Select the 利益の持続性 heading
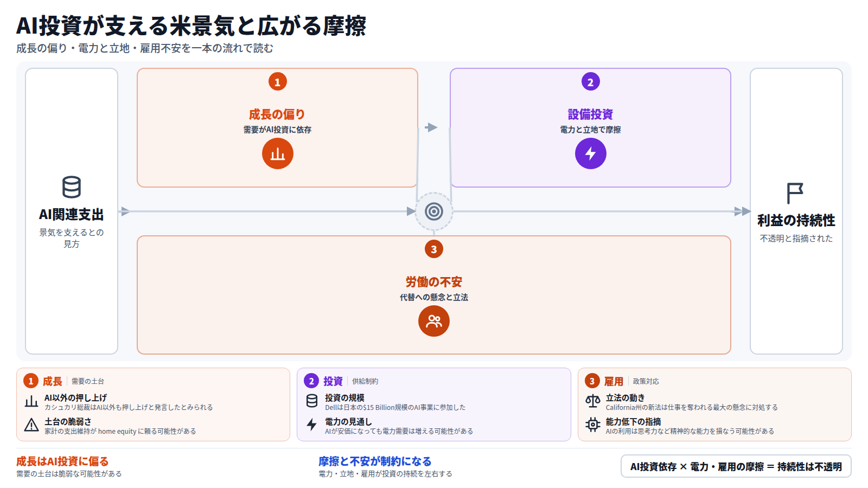Screen dimensions: 868x488 796,221
